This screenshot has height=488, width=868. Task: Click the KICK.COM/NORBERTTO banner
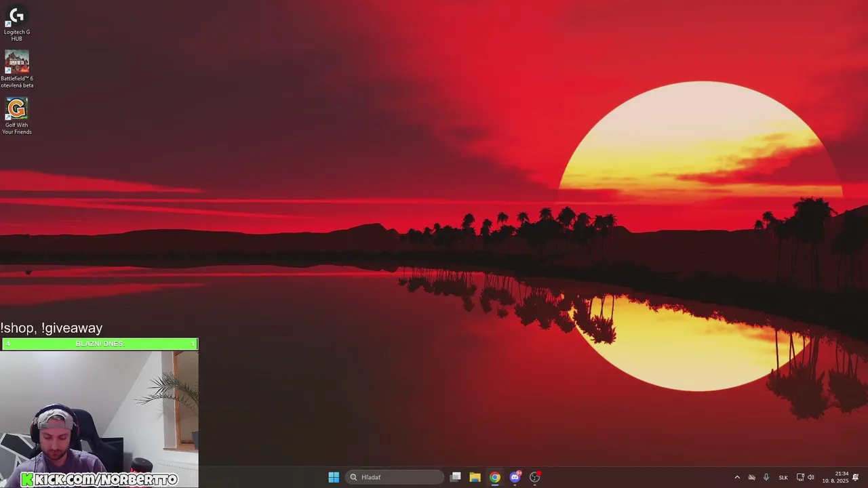(x=99, y=479)
